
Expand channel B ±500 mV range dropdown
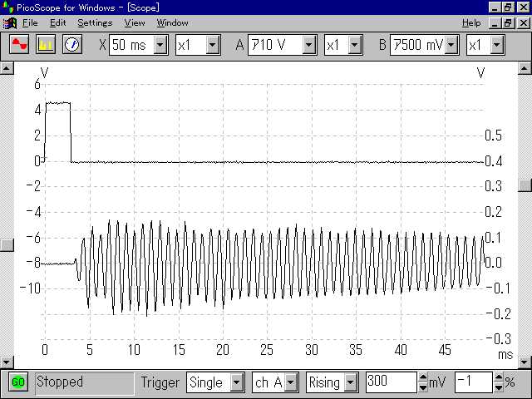click(x=451, y=45)
